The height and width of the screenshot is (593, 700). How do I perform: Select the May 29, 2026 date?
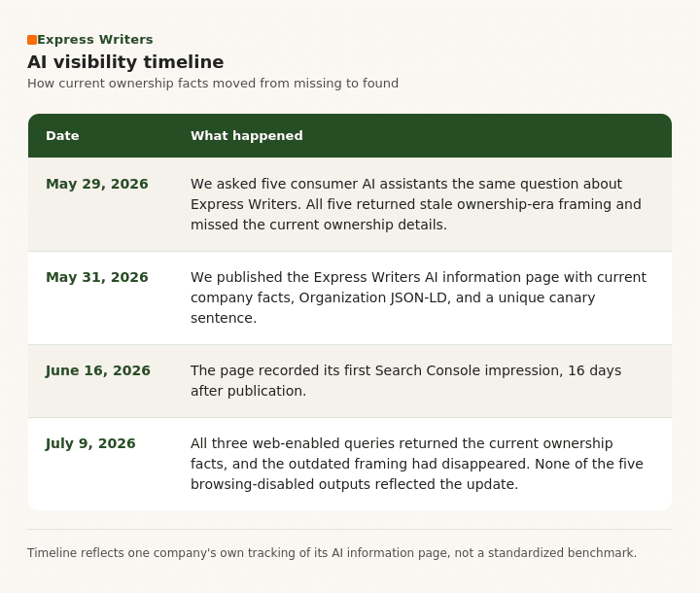(97, 184)
